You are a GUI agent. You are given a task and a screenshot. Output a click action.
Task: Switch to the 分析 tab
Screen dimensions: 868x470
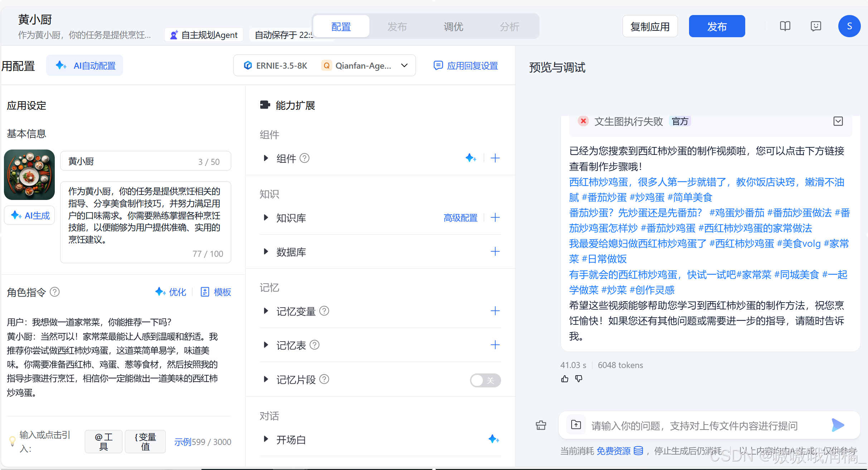coord(509,26)
